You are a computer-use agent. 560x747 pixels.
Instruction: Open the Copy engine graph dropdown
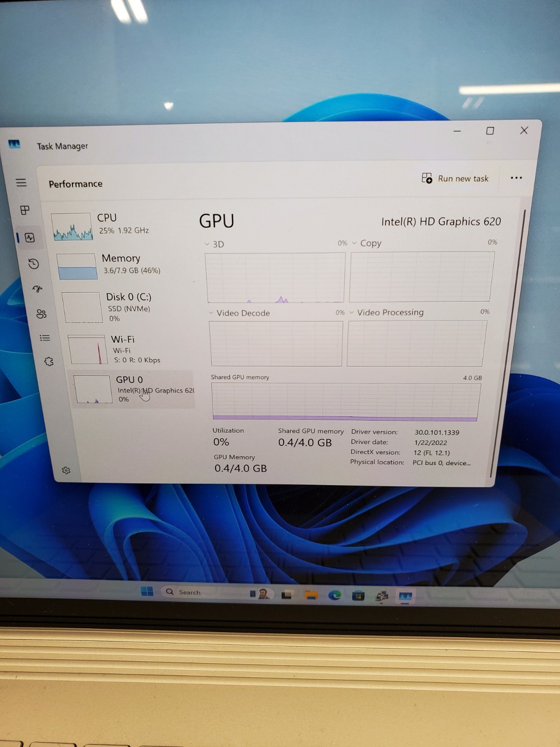[x=354, y=243]
